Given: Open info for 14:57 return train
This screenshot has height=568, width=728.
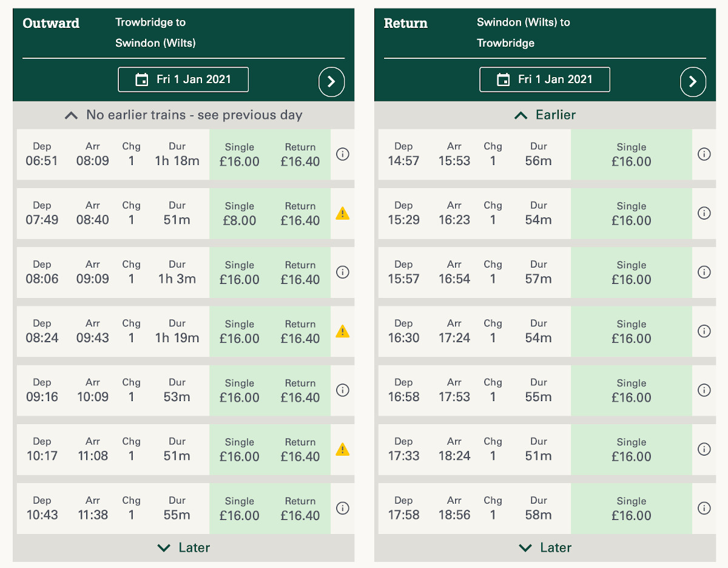Looking at the screenshot, I should pyautogui.click(x=704, y=154).
